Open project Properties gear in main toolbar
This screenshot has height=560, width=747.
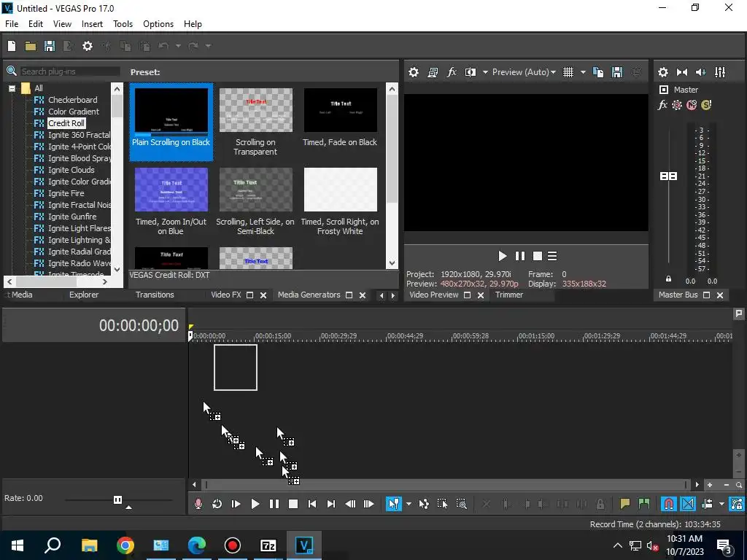pos(88,46)
